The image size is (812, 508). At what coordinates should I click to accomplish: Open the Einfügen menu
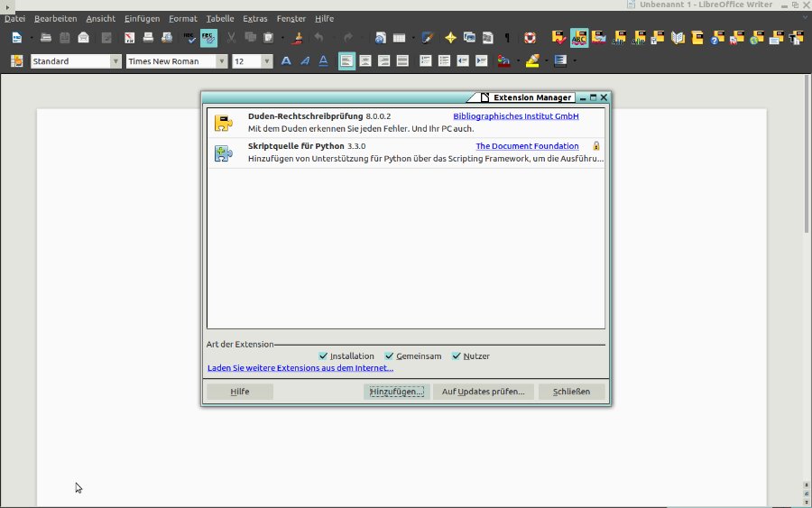142,19
